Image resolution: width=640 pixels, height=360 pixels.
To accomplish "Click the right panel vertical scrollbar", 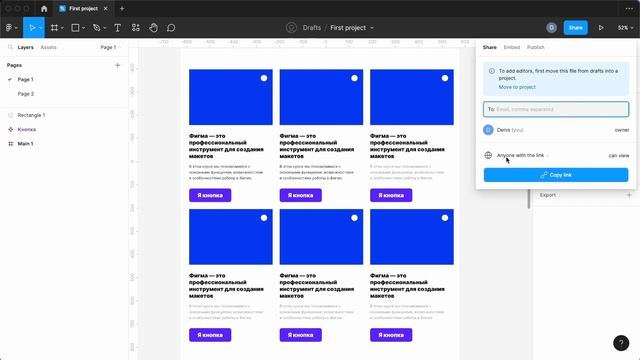I will 529,199.
